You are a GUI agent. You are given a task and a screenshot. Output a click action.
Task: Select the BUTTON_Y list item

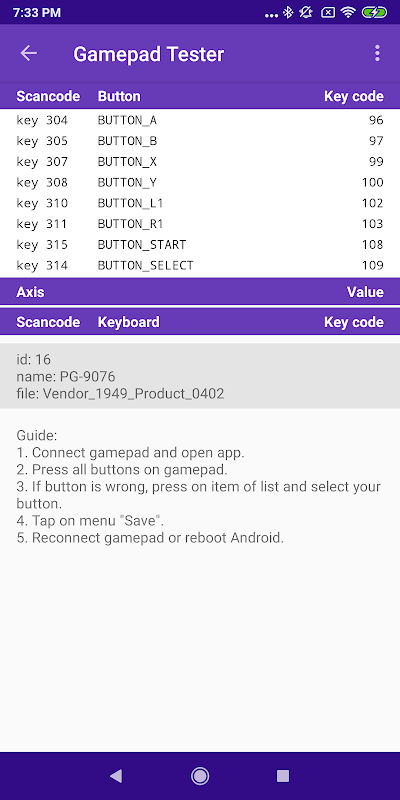click(x=200, y=183)
